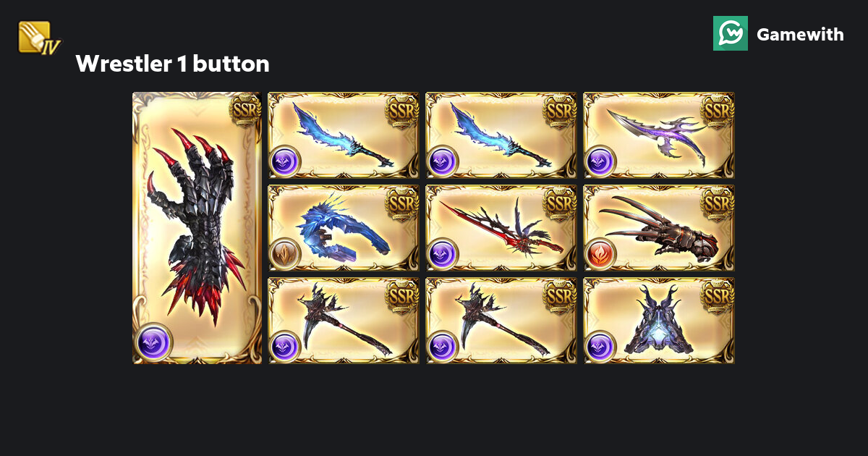
Task: Choose the purple scythe weapon card
Action: pyautogui.click(x=659, y=135)
